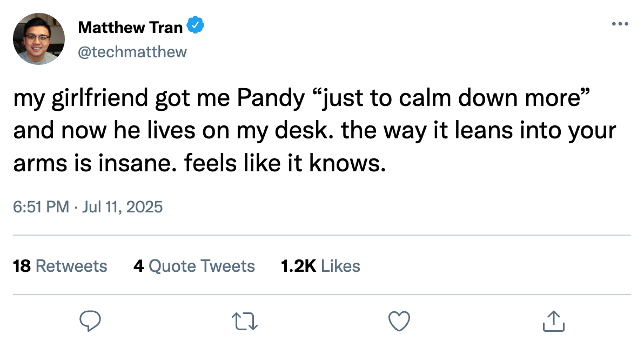Select the word Pandy in the tweet
The image size is (644, 361).
271,98
